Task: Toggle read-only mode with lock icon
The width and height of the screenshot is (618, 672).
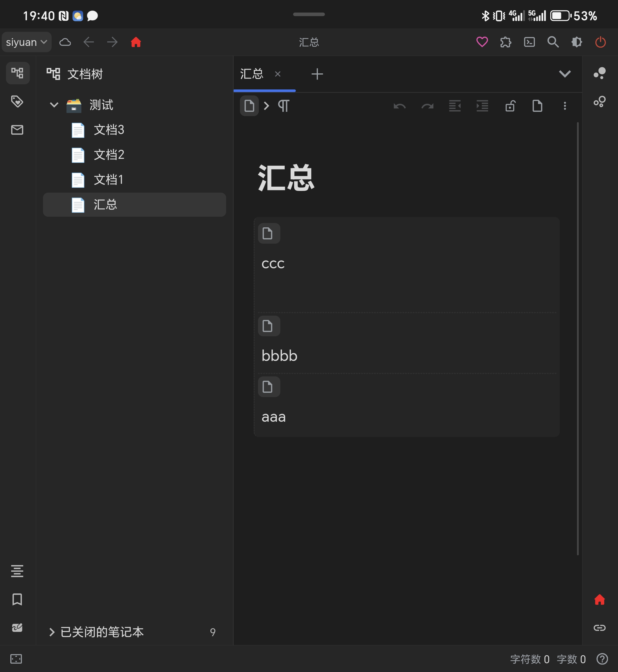Action: (510, 106)
